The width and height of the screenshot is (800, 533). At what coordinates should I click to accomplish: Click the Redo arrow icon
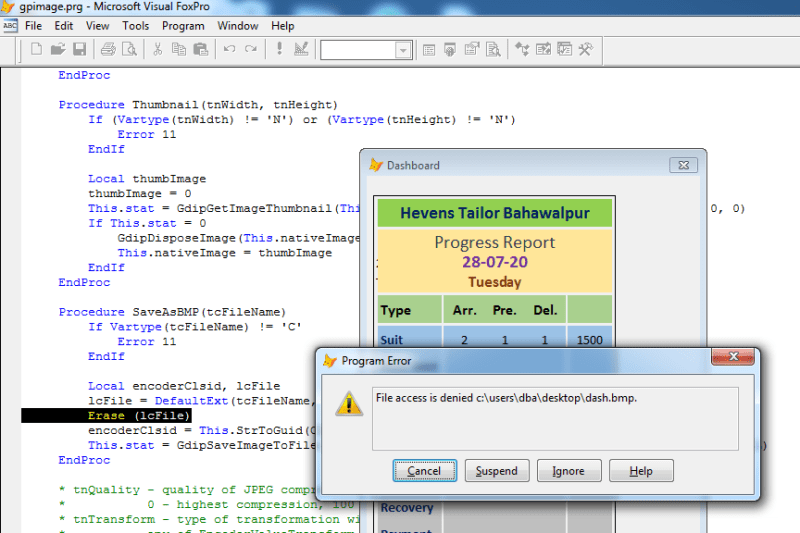tap(251, 49)
